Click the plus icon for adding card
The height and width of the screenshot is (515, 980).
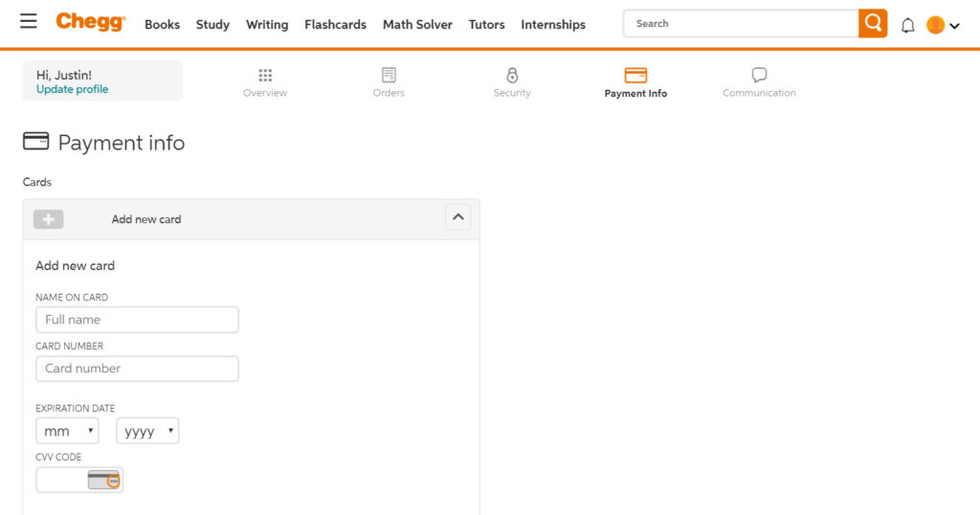48,219
